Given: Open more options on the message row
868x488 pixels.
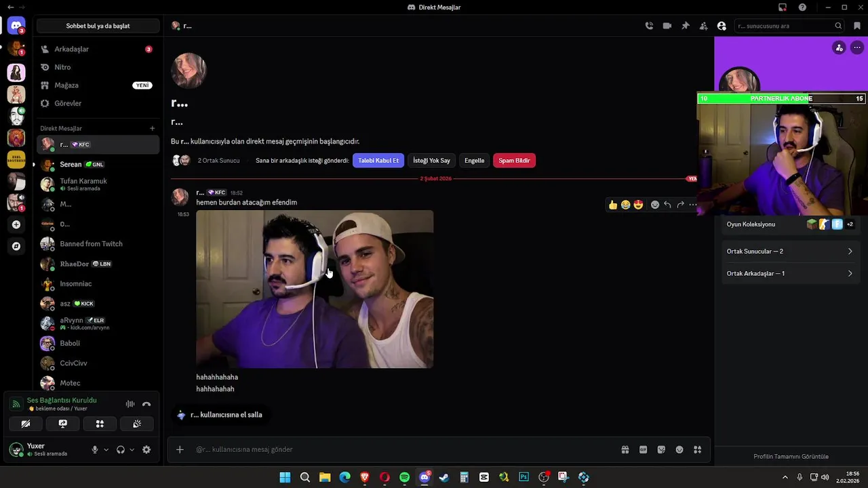Looking at the screenshot, I should [x=692, y=205].
